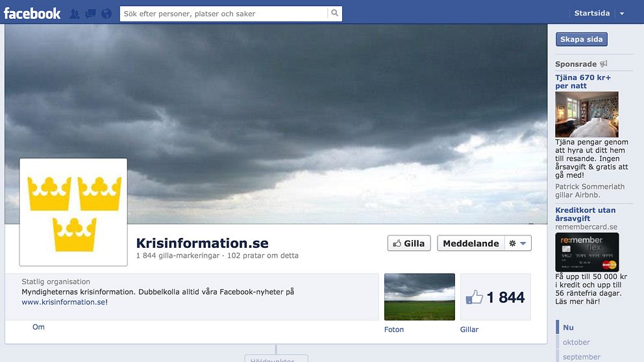Focus the 'Sök efter personer' search field

224,14
